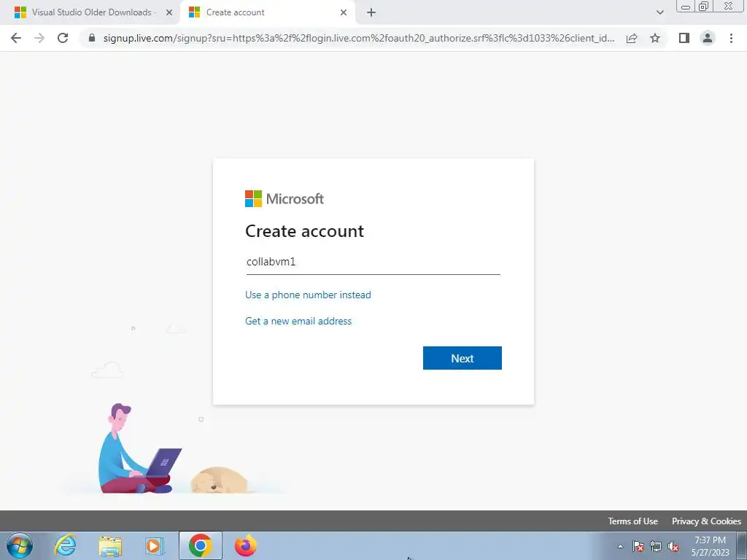This screenshot has width=747, height=560.
Task: Show hidden system tray icons
Action: click(620, 546)
